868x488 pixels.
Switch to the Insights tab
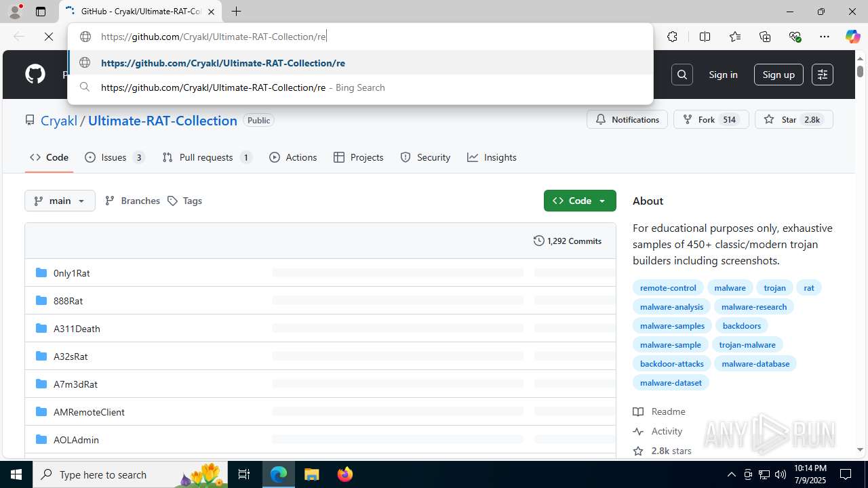492,157
